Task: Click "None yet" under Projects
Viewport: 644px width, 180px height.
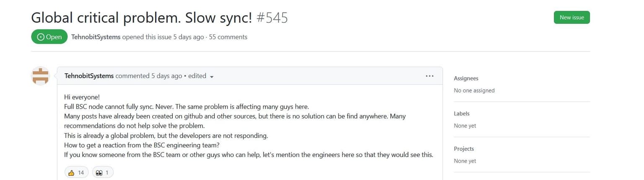Action: pos(465,161)
